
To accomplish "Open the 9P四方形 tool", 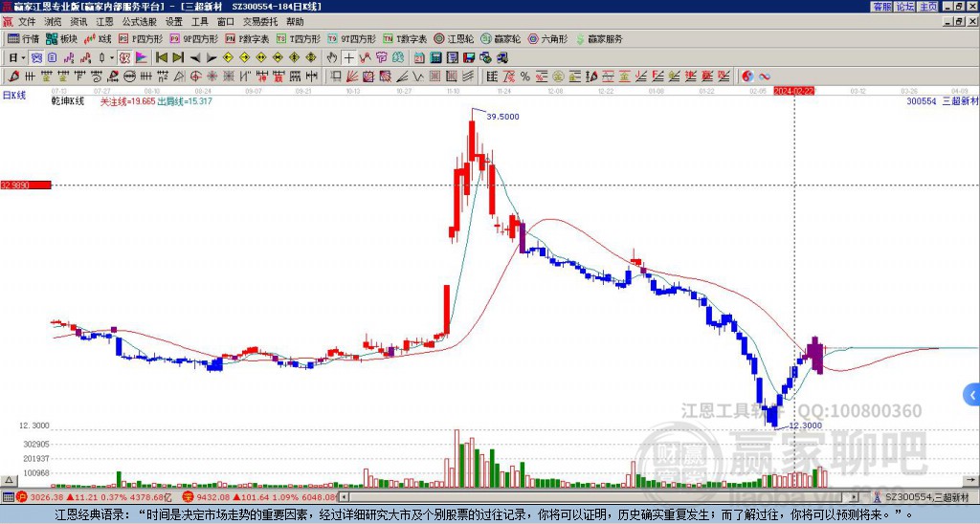I will pos(194,38).
